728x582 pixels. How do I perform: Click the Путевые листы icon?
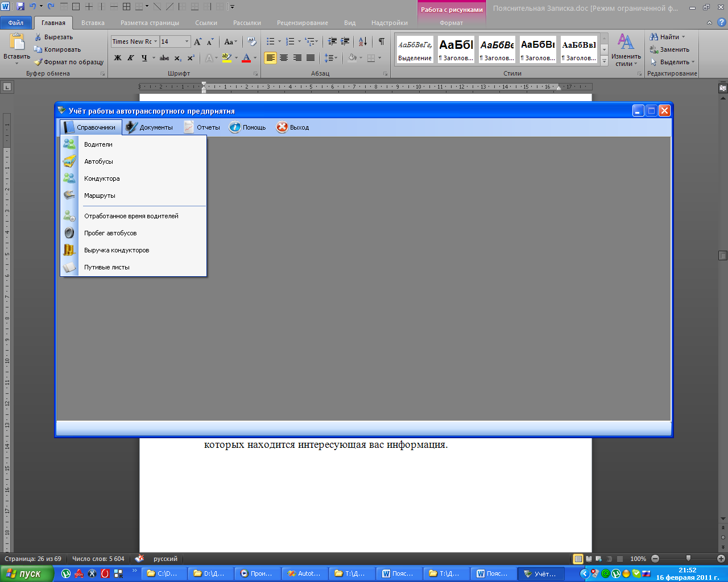click(69, 267)
